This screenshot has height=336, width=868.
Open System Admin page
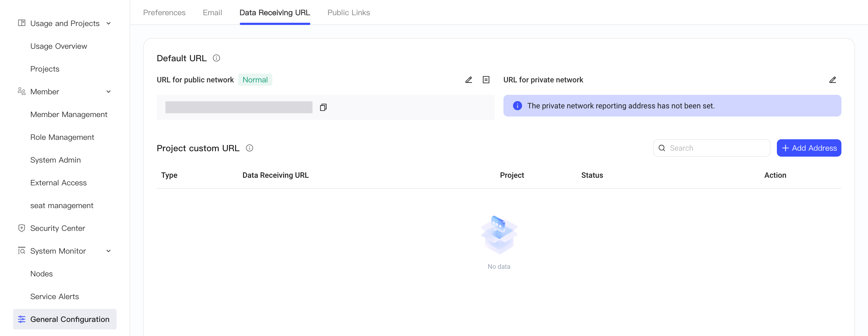pyautogui.click(x=56, y=160)
